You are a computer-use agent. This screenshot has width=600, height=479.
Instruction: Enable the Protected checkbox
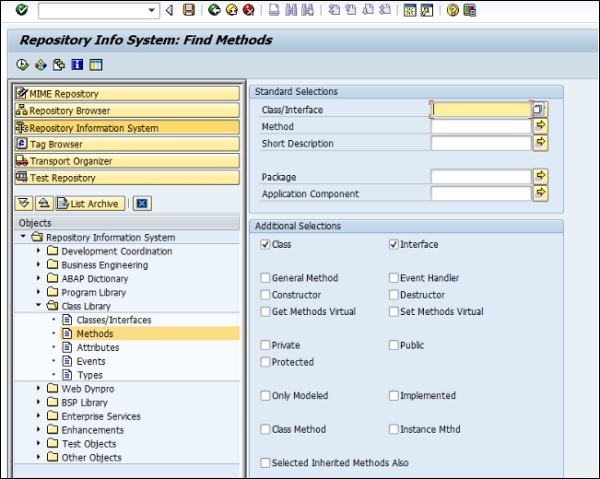click(265, 362)
